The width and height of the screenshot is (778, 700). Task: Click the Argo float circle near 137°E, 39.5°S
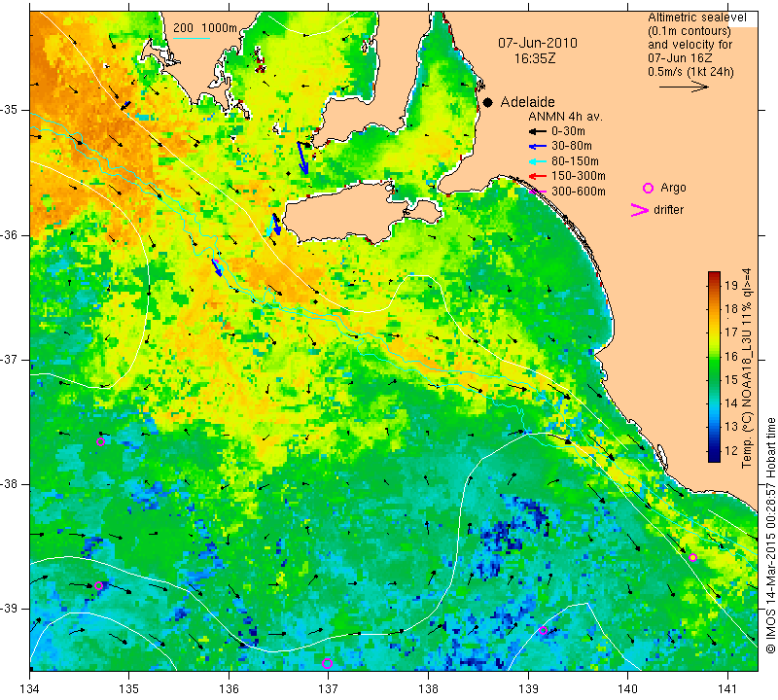click(x=327, y=663)
